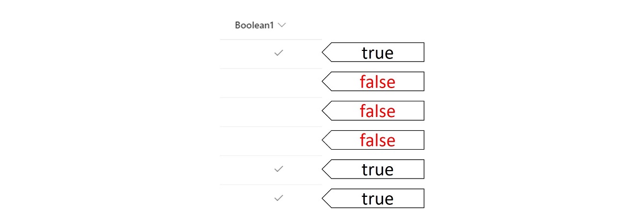644x221 pixels.
Task: Click the pointed tip of the fifth-row callout
Action: tap(324, 170)
